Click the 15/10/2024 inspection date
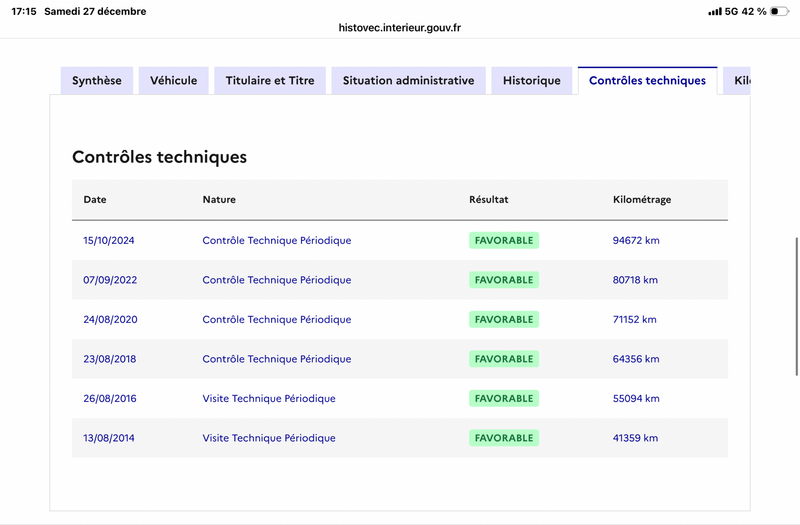Image resolution: width=800 pixels, height=525 pixels. (110, 241)
